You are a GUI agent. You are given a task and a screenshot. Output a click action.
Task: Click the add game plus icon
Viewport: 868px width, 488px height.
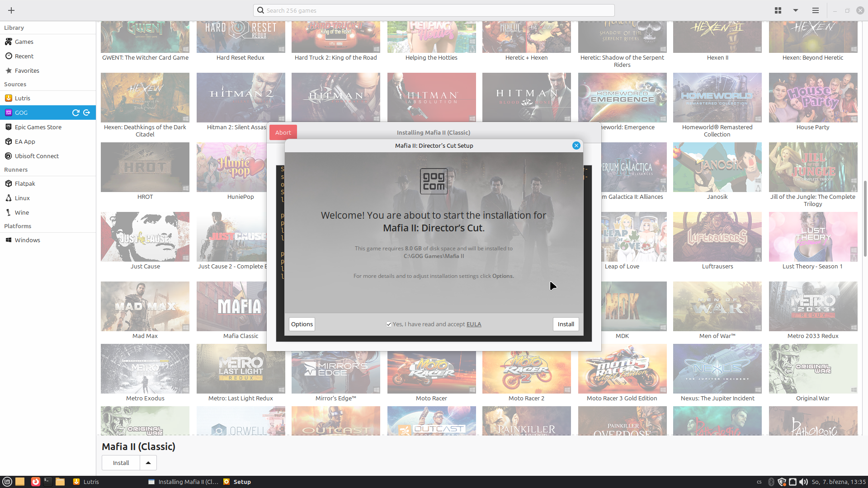[11, 10]
